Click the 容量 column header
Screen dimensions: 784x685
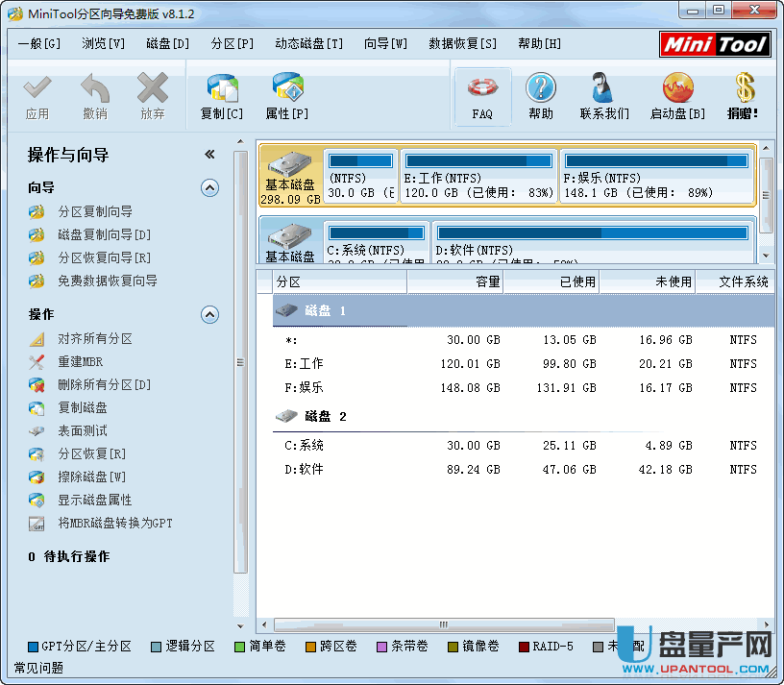coord(454,281)
